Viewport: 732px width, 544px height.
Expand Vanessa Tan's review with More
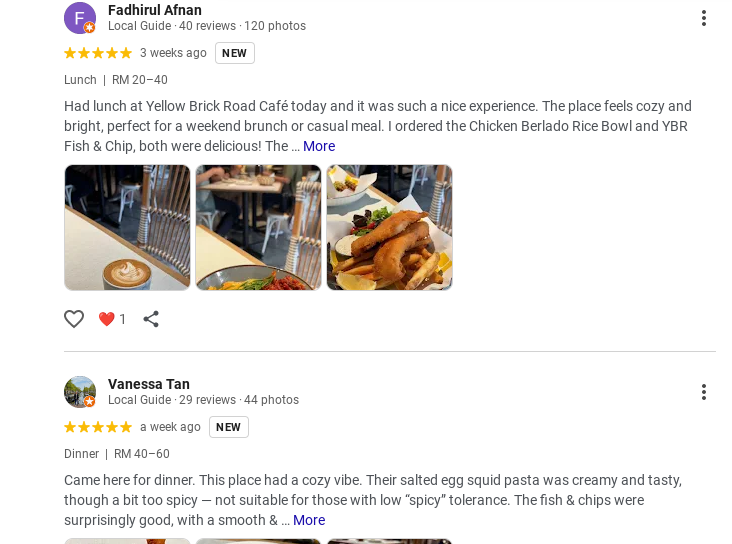point(309,520)
